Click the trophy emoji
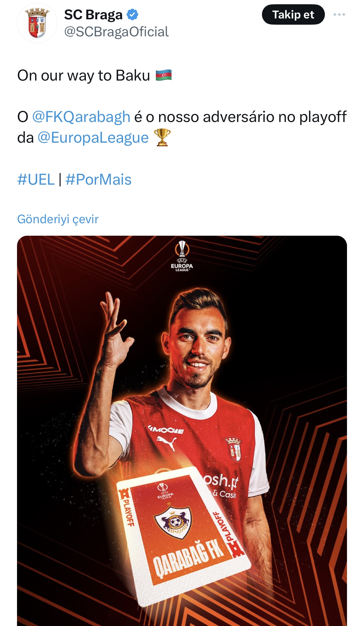 [162, 138]
